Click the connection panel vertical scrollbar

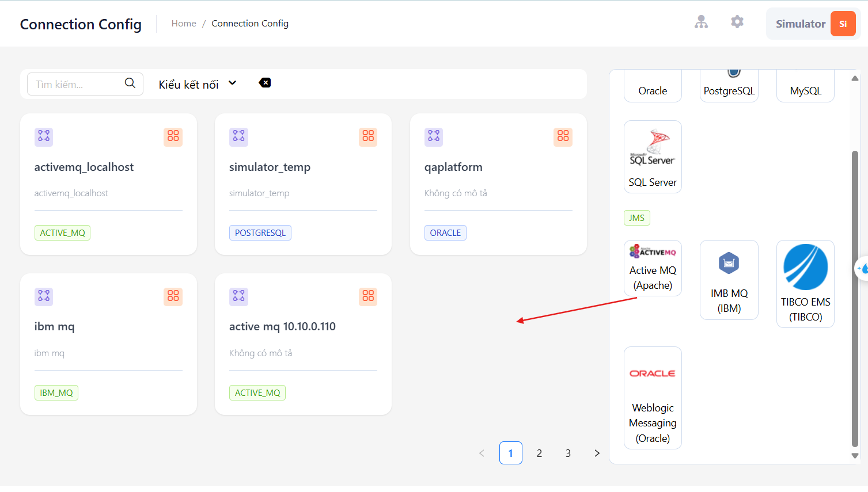pyautogui.click(x=855, y=298)
